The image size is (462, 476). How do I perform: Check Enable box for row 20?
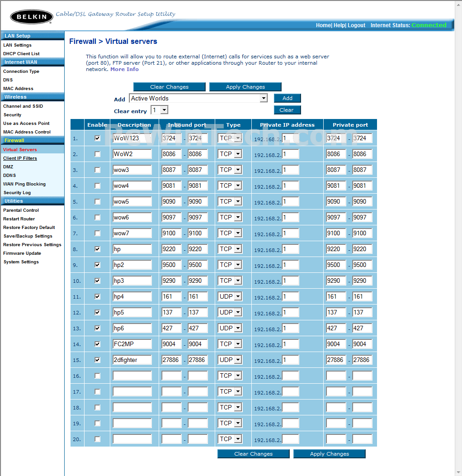[x=97, y=439]
